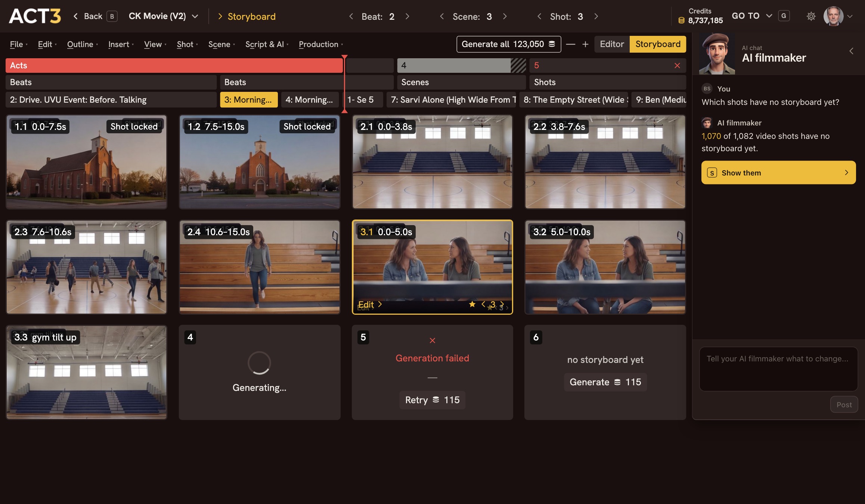This screenshot has width=865, height=504.
Task: Retry failed generation on shot 5
Action: 432,400
